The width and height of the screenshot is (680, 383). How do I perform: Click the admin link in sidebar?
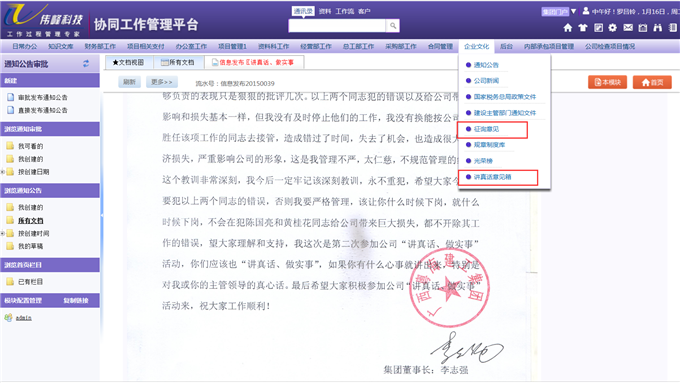point(23,318)
